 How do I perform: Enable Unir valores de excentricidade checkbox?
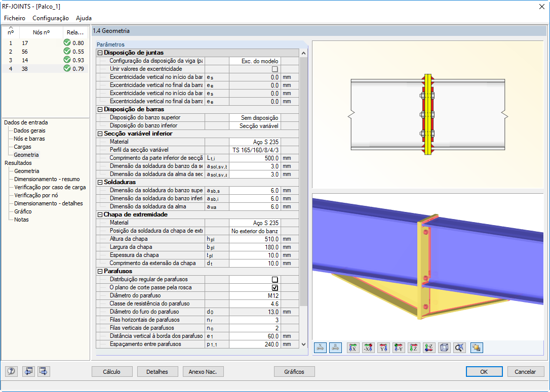pyautogui.click(x=274, y=69)
